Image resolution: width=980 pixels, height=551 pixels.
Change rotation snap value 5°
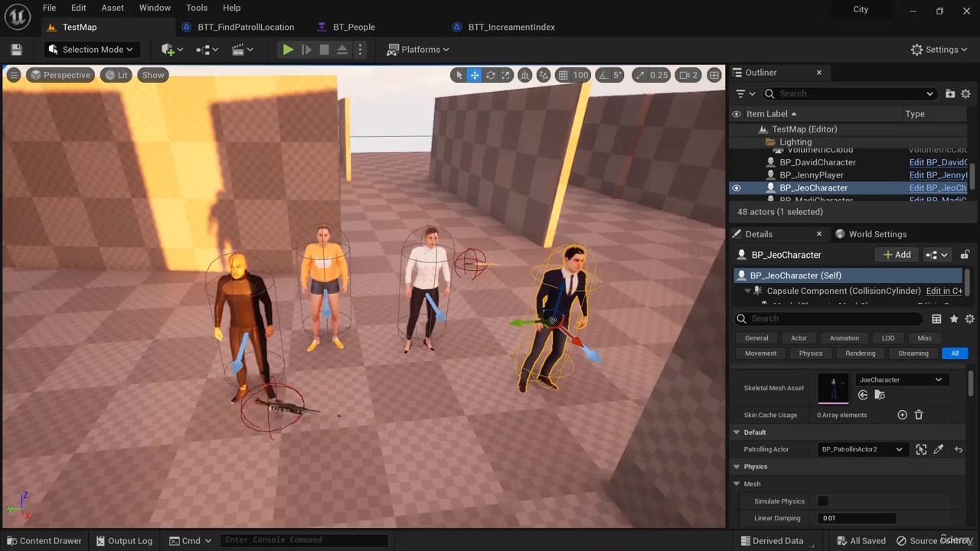[618, 75]
